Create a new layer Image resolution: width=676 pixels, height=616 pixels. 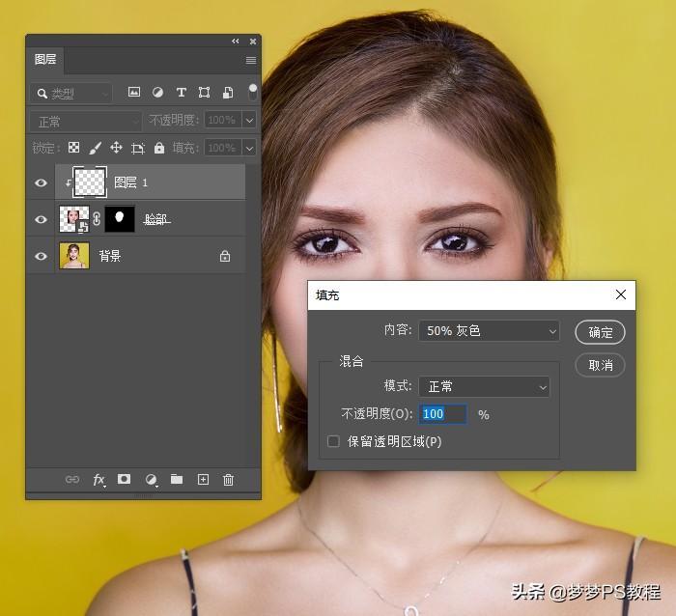coord(203,479)
